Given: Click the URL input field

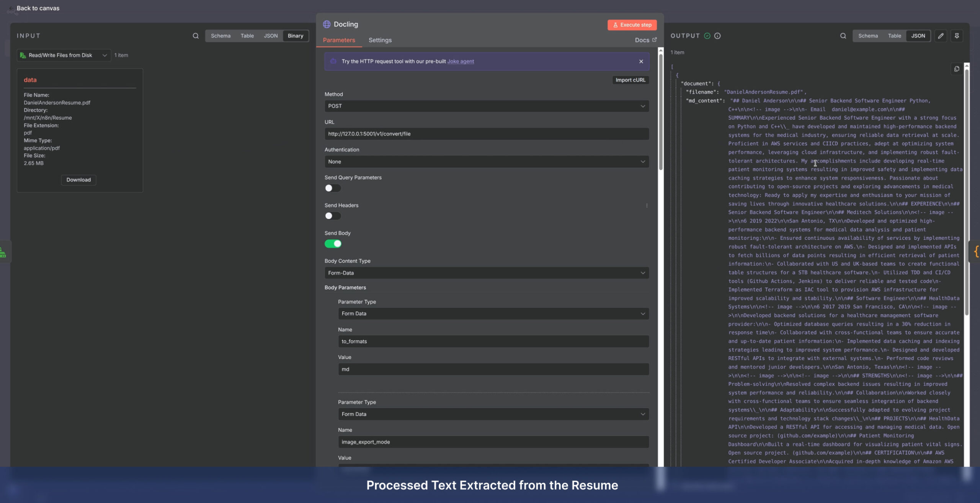Looking at the screenshot, I should 486,134.
